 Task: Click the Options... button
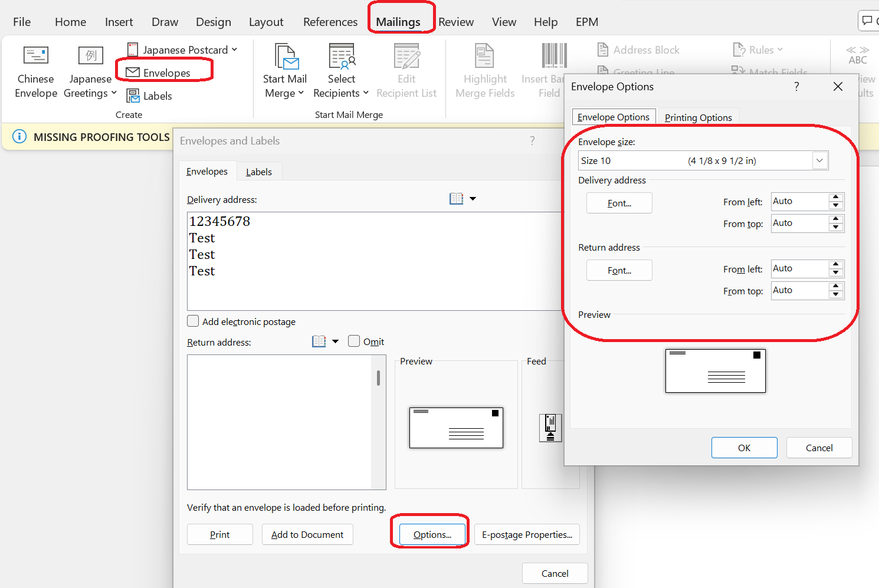tap(432, 534)
